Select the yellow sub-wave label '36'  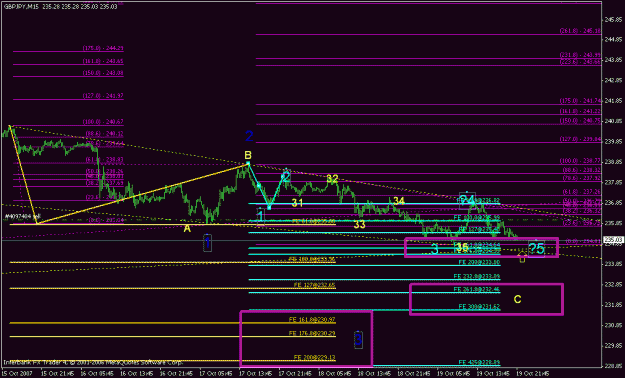click(462, 247)
